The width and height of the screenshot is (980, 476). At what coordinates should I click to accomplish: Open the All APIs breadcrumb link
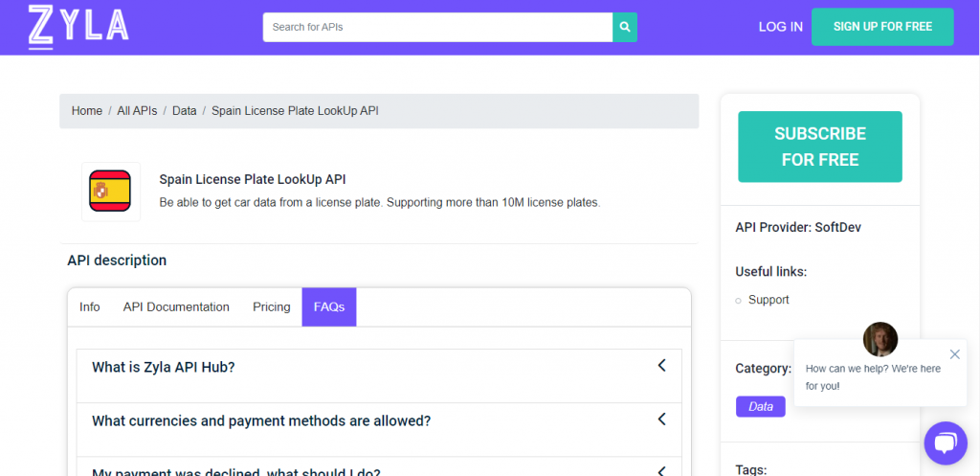[x=137, y=111]
